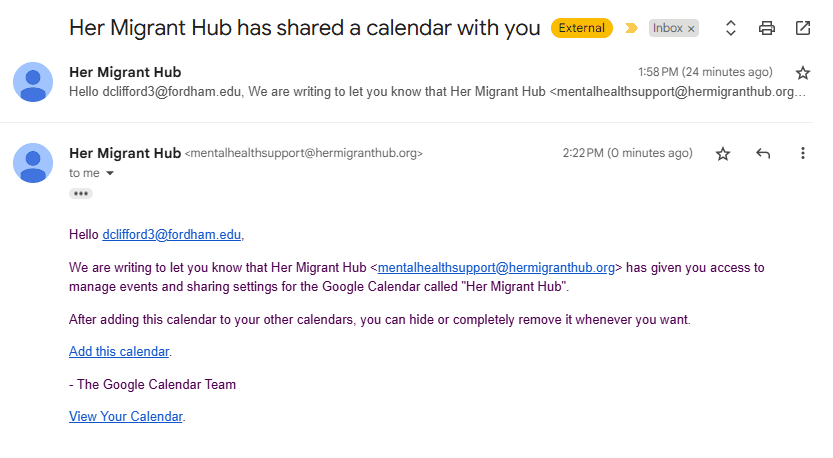Click the Reply arrow icon
The height and width of the screenshot is (458, 833).
[x=763, y=153]
